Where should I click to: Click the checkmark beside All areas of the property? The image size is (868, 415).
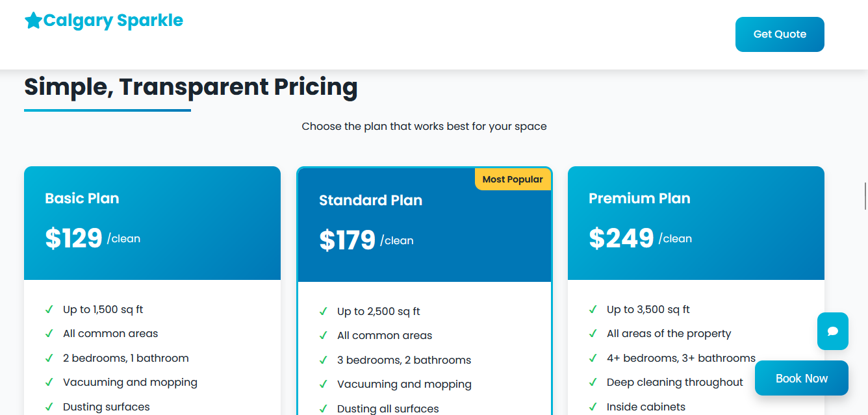tap(593, 334)
